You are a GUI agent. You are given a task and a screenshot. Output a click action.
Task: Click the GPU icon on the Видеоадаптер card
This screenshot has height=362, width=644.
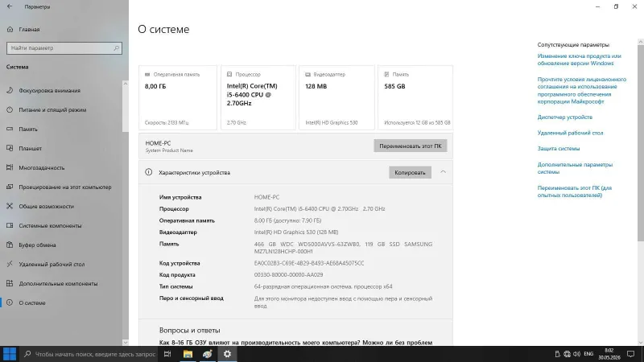(x=308, y=74)
